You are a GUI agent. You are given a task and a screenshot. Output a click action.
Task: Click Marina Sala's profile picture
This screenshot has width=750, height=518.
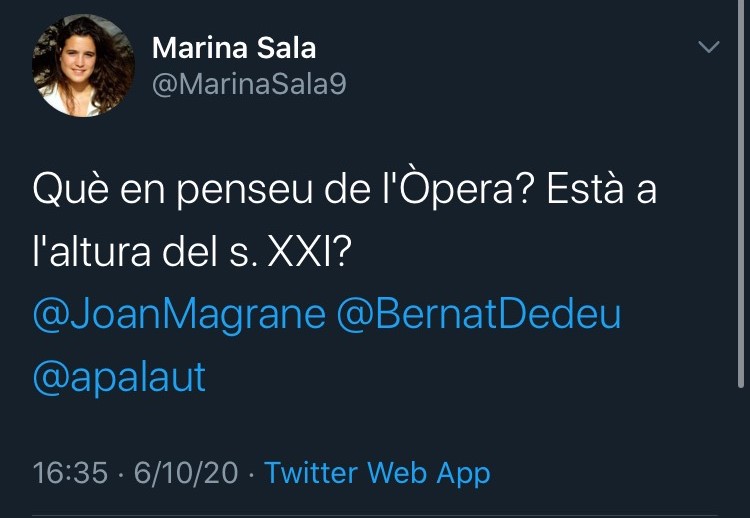pos(84,66)
